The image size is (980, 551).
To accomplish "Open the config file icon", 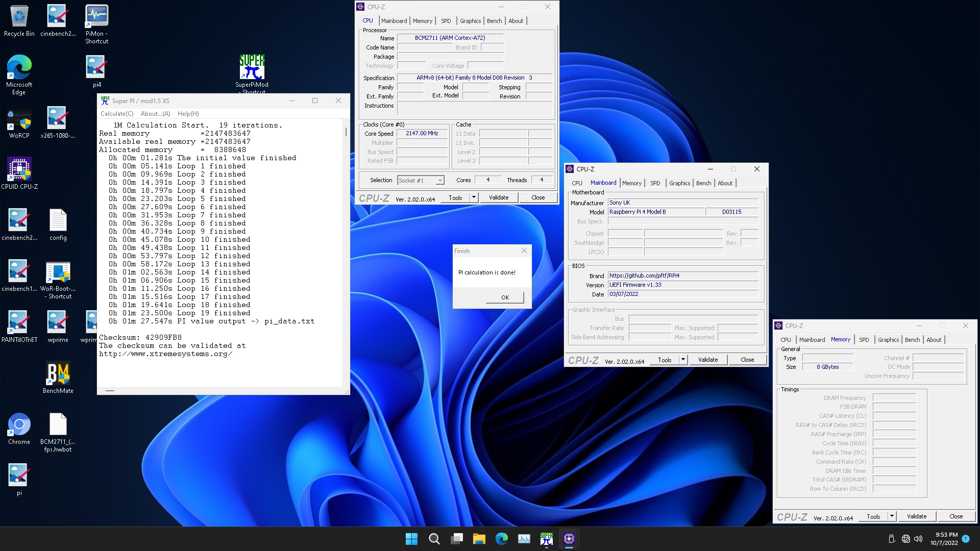I will [x=58, y=225].
